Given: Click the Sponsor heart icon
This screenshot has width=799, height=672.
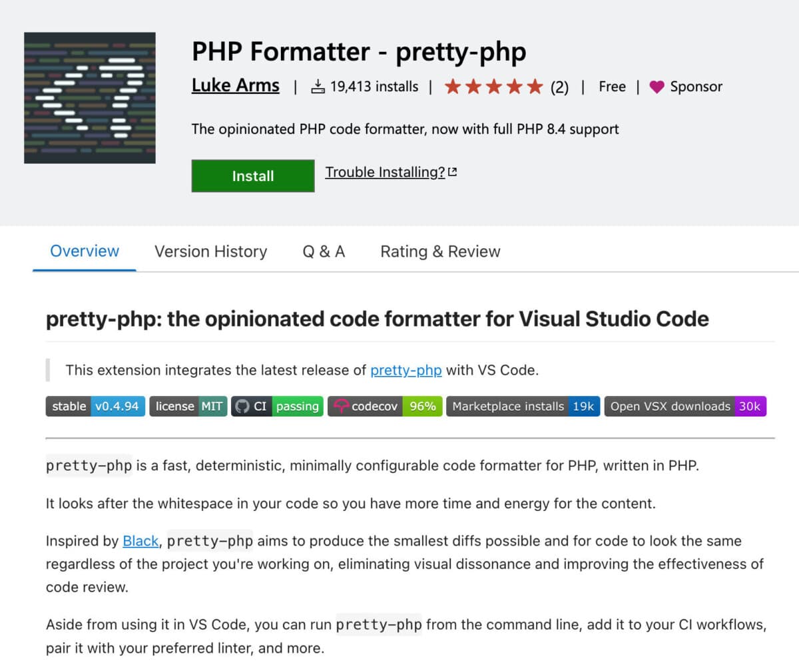Looking at the screenshot, I should point(657,87).
